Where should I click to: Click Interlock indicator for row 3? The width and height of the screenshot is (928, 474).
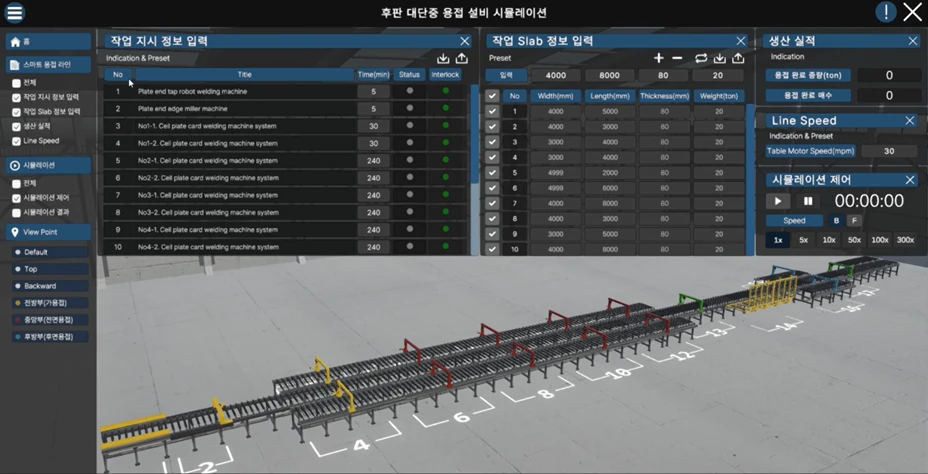(446, 125)
